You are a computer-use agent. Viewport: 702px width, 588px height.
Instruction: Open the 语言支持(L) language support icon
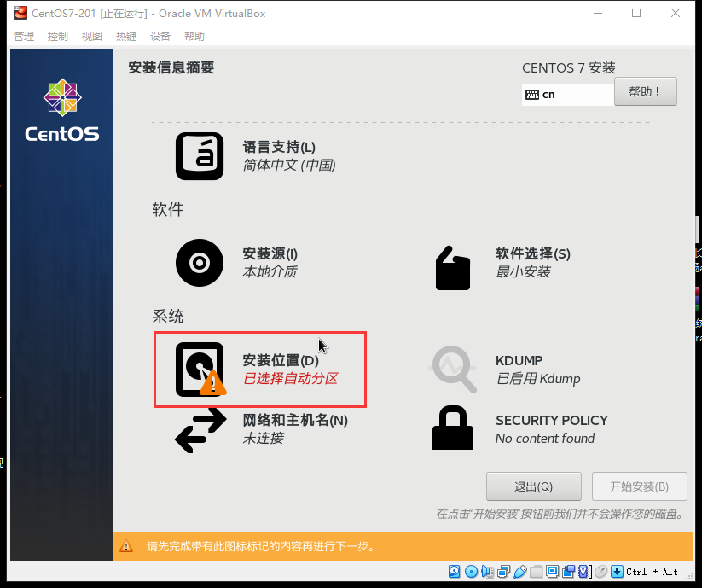tap(200, 156)
